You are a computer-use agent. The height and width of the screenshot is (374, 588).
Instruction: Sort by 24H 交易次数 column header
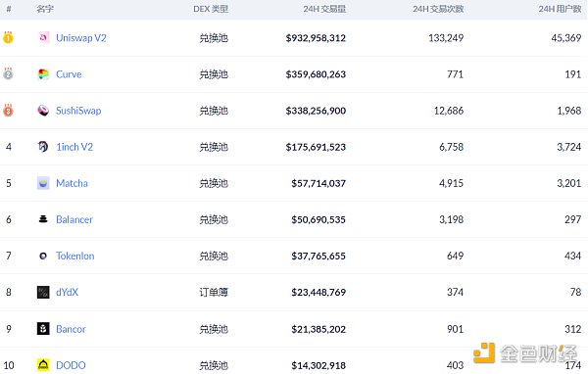point(438,9)
